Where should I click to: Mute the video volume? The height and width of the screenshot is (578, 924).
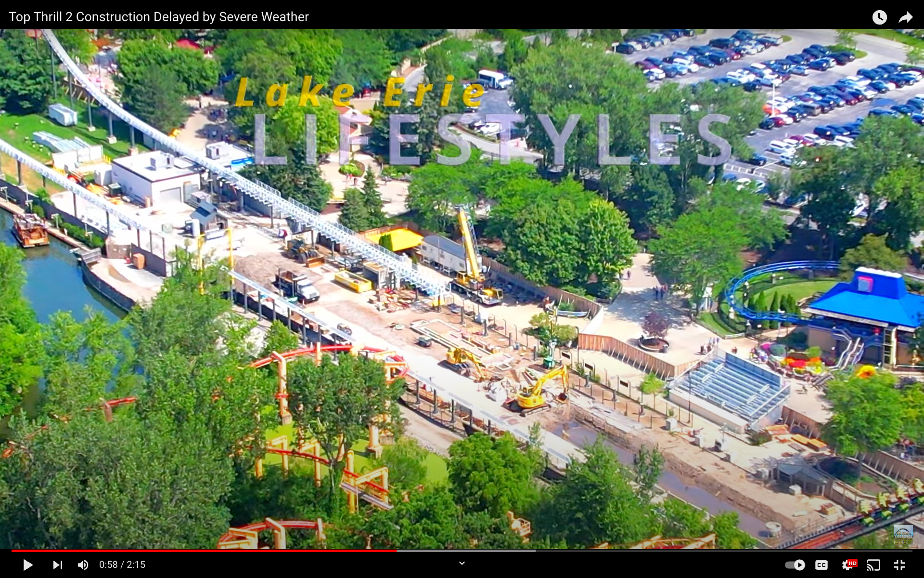coord(83,565)
